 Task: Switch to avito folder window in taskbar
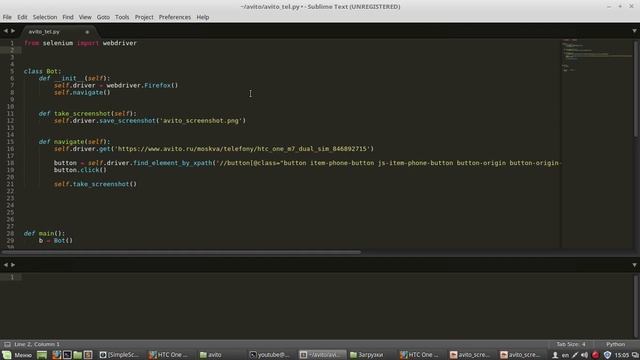tap(211, 355)
